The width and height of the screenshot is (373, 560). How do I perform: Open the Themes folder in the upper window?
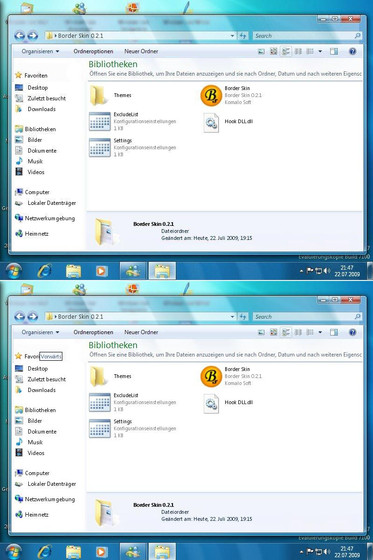98,95
